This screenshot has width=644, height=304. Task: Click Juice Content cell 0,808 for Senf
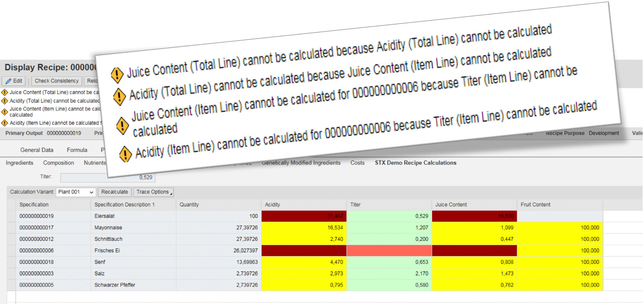click(x=474, y=262)
